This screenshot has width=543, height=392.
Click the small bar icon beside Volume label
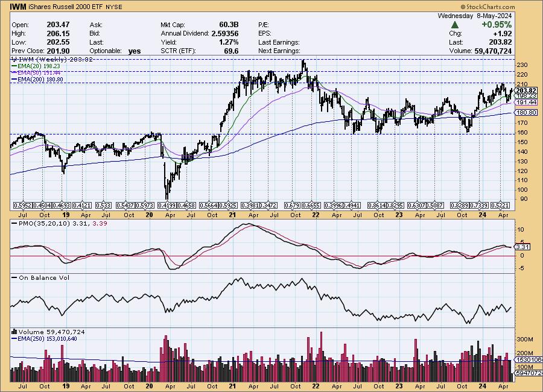pos(14,332)
